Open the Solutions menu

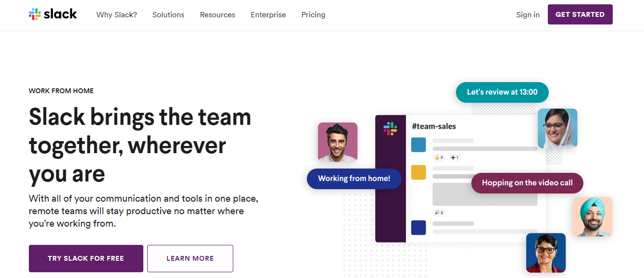(x=168, y=15)
